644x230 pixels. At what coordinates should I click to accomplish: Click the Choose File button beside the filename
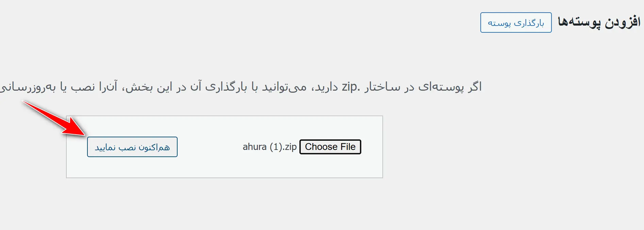330,147
